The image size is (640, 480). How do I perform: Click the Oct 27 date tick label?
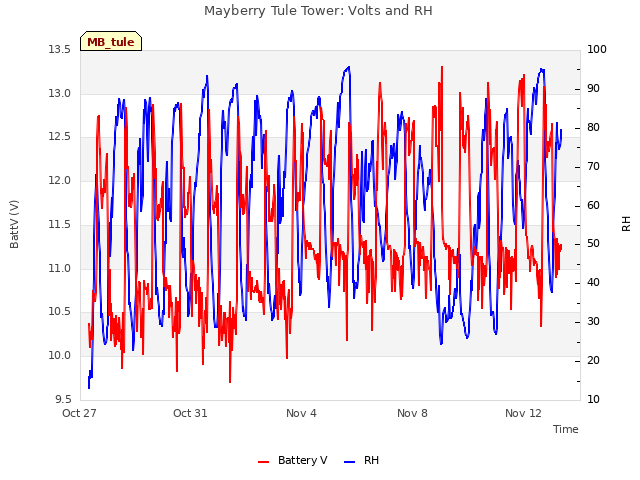pyautogui.click(x=79, y=413)
